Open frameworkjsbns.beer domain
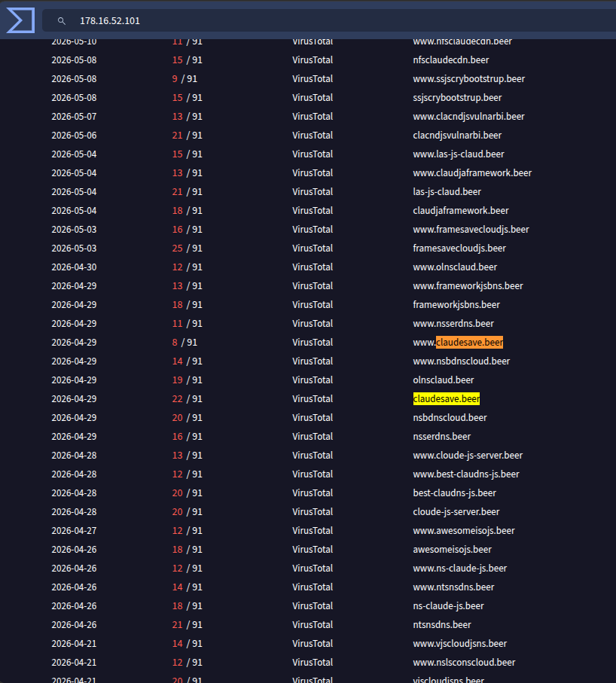 coord(456,304)
